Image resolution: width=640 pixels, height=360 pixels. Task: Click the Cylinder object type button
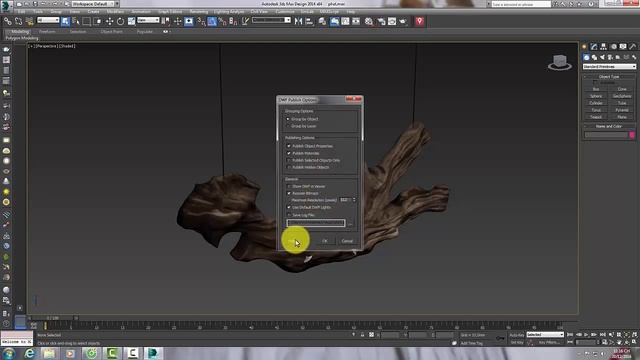[596, 103]
